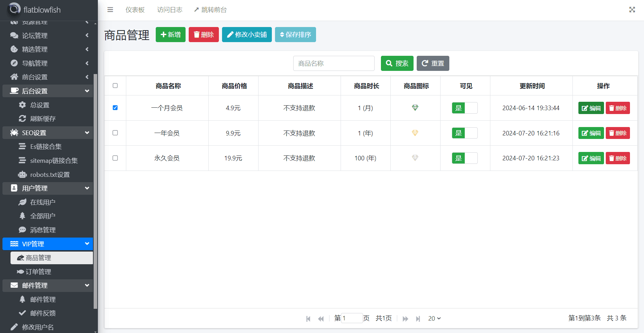Open sitemap链接合集 in sidebar
644x333 pixels.
48,160
